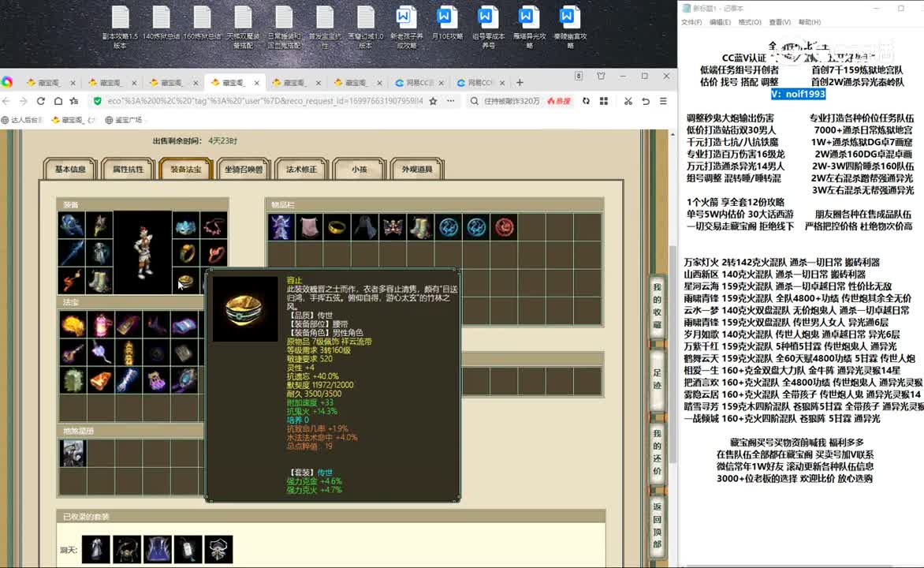
Task: Select the red round token in inventory
Action: (505, 227)
